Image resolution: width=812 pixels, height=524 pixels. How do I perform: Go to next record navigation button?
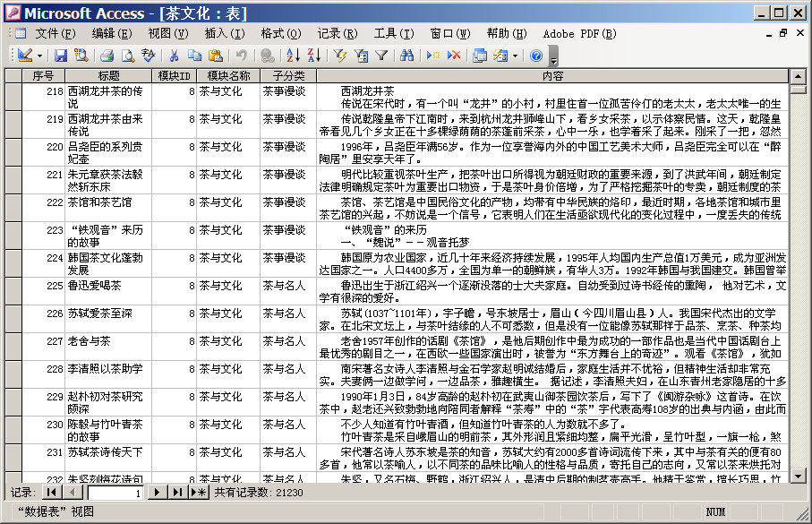tap(157, 492)
